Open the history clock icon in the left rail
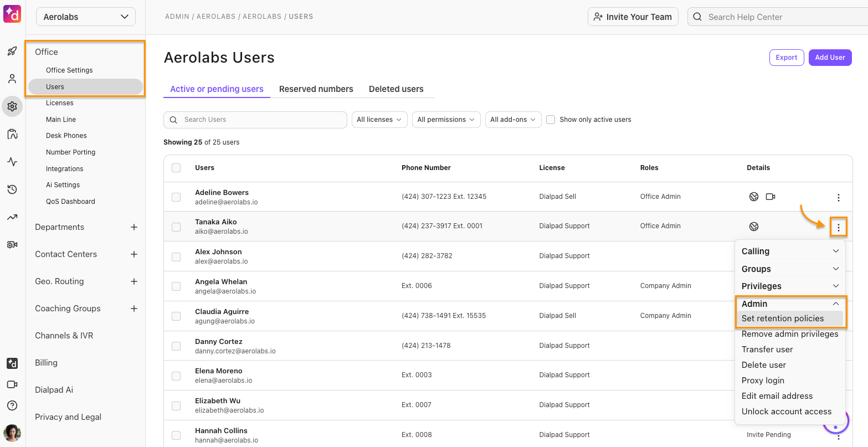The image size is (868, 447). click(12, 189)
